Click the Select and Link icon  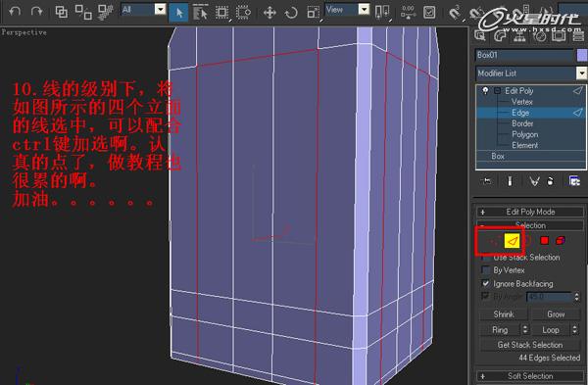[x=62, y=12]
